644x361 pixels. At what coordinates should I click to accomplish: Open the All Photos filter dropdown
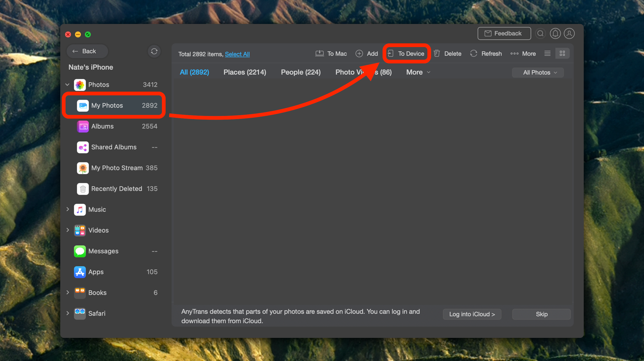538,73
